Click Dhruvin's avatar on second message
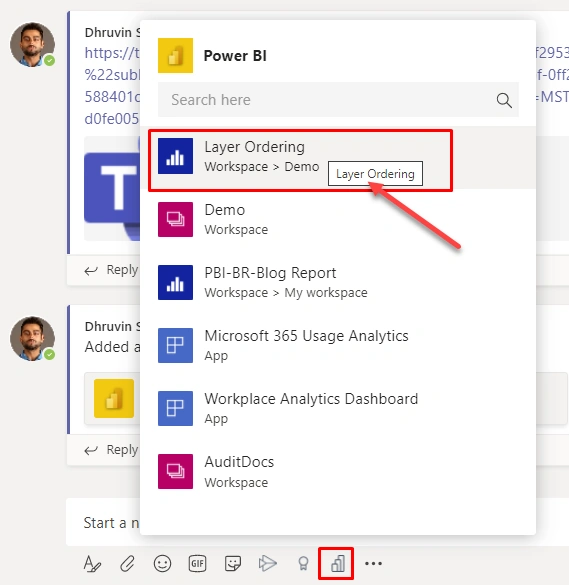Screen dimensions: 569x585 (x=32, y=339)
